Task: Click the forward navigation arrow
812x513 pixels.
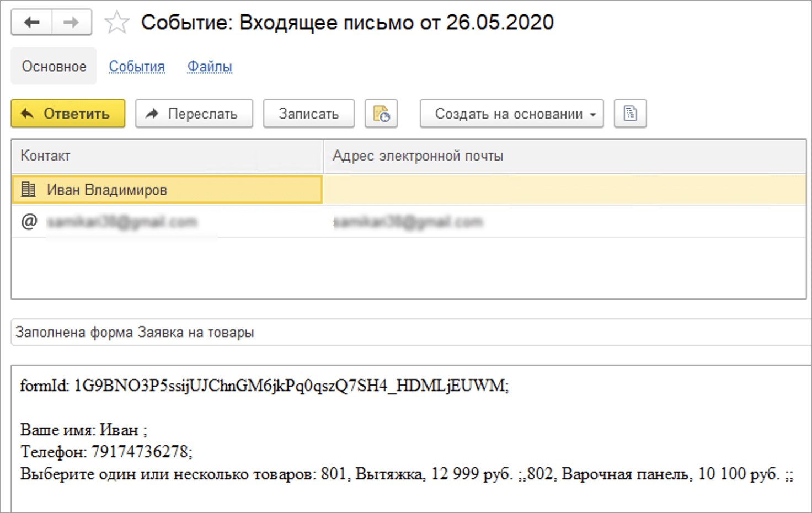Action: [72, 23]
